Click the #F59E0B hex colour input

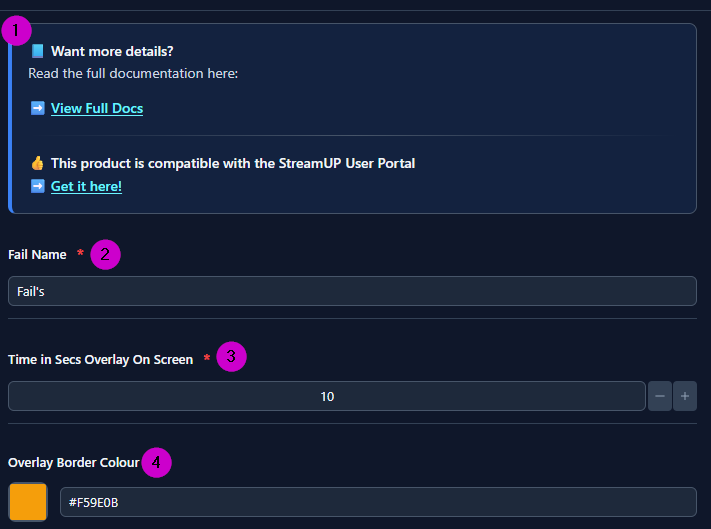coord(378,502)
